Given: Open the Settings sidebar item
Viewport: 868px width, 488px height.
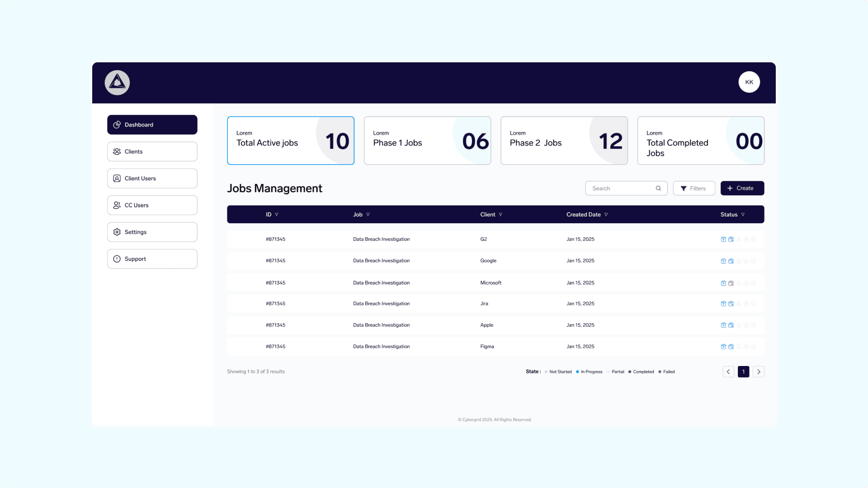Looking at the screenshot, I should click(x=152, y=232).
